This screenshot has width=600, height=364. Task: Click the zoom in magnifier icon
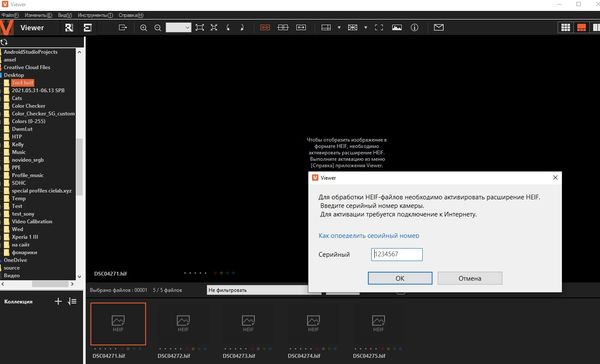pos(143,28)
